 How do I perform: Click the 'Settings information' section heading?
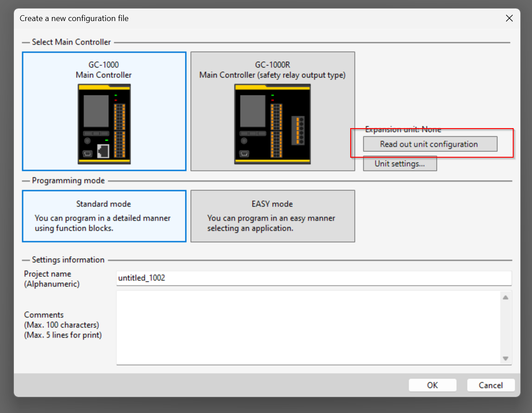coord(68,260)
